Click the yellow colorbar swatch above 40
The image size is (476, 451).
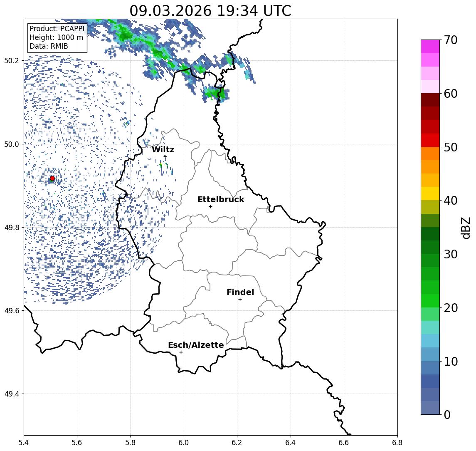430,193
